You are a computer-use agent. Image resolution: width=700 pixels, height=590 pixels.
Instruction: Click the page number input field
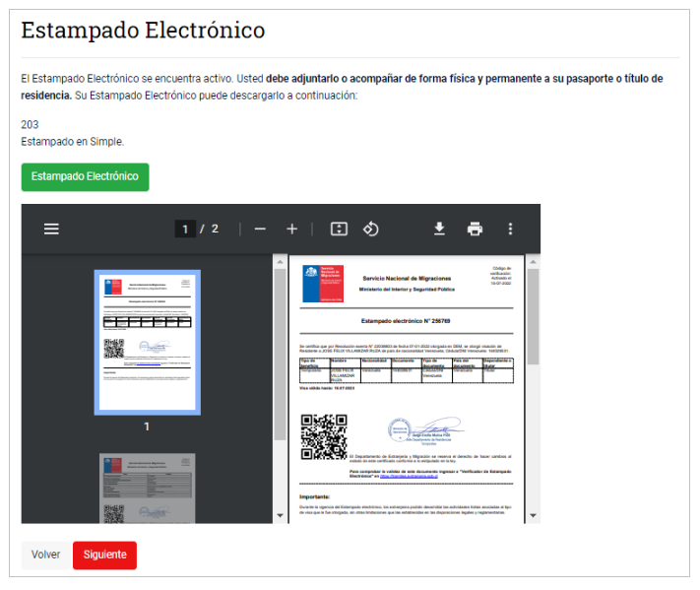point(185,229)
